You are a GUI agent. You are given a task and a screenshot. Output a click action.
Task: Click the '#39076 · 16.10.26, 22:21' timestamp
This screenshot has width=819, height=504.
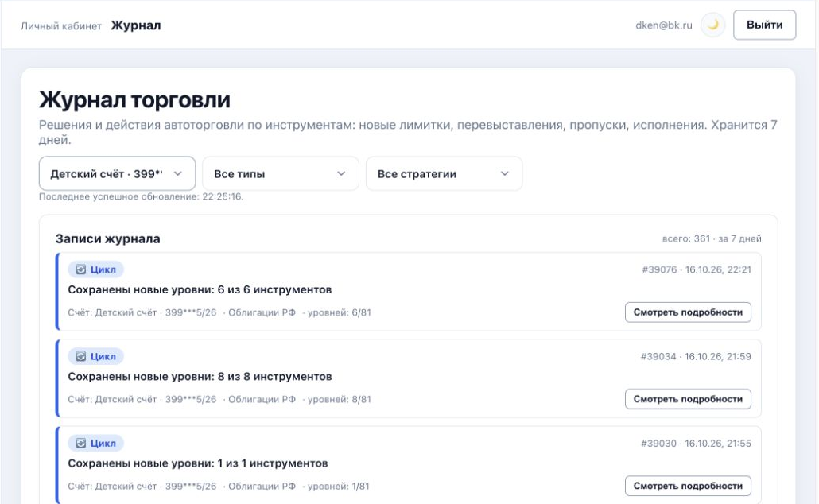[x=697, y=269]
